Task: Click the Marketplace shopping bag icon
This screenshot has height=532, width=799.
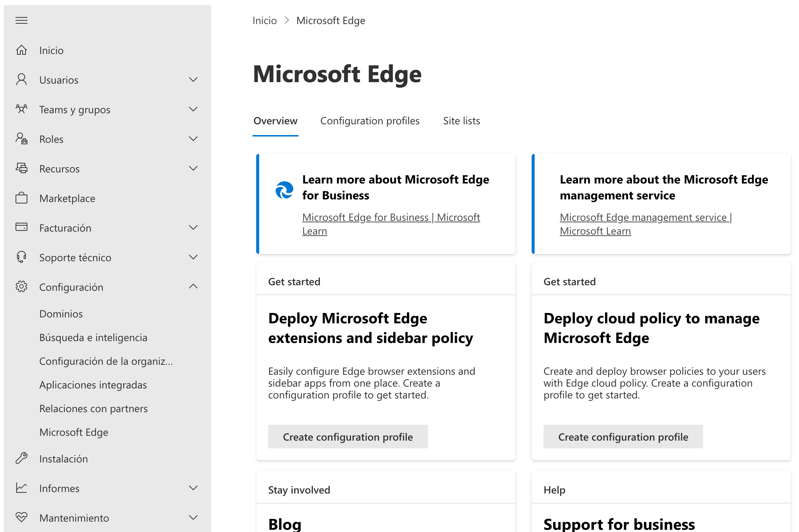Action: (21, 198)
